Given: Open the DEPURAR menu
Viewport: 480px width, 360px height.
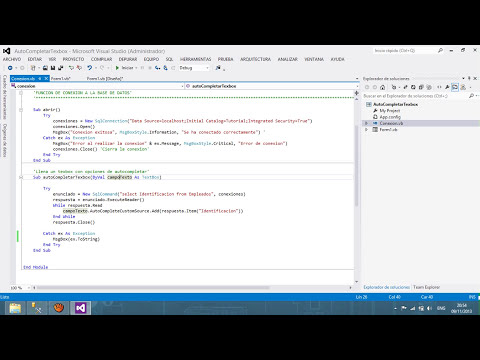Looking at the screenshot, I should 128,59.
